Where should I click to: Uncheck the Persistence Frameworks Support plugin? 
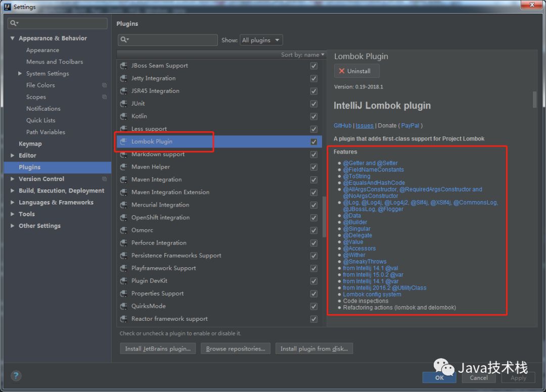tap(314, 256)
